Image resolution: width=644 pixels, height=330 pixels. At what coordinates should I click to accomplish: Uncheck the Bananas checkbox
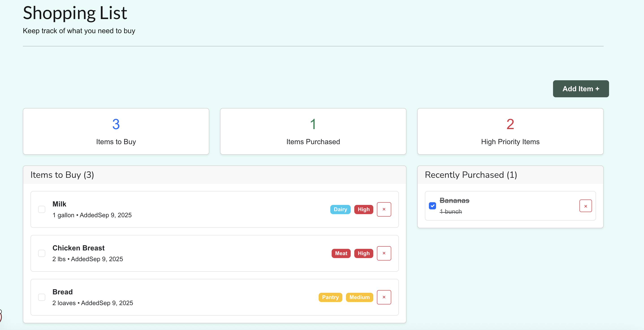pos(432,206)
